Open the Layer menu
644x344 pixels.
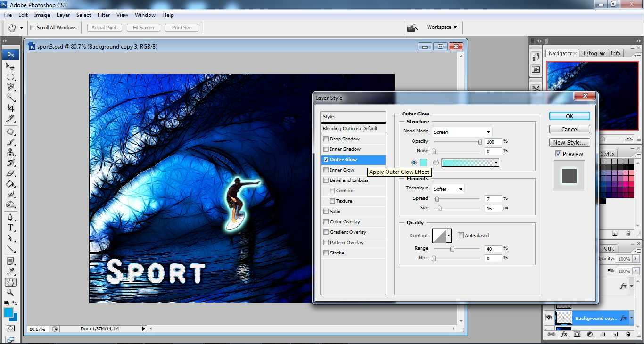tap(63, 15)
